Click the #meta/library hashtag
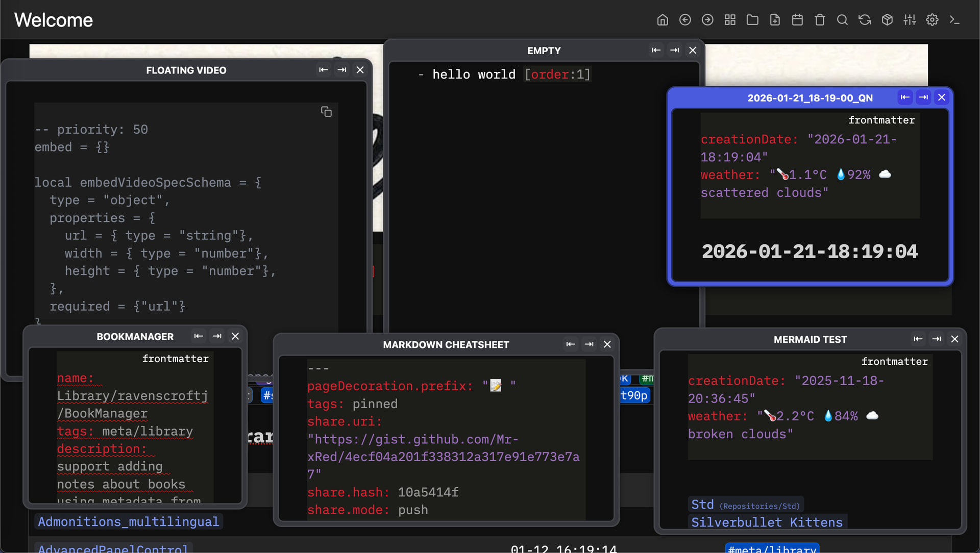Viewport: 980px width, 553px height. [772, 548]
